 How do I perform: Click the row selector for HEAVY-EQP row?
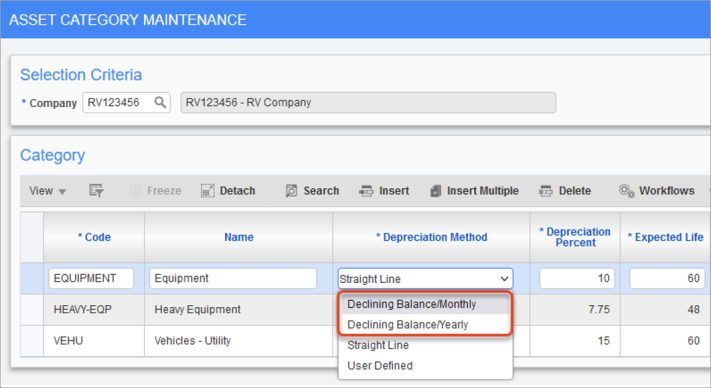32,310
